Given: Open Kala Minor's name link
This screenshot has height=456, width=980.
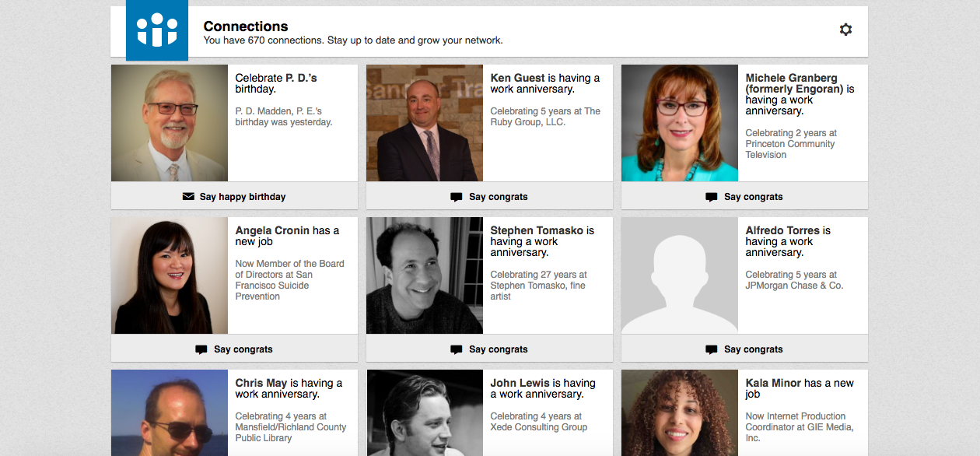Looking at the screenshot, I should pos(773,383).
